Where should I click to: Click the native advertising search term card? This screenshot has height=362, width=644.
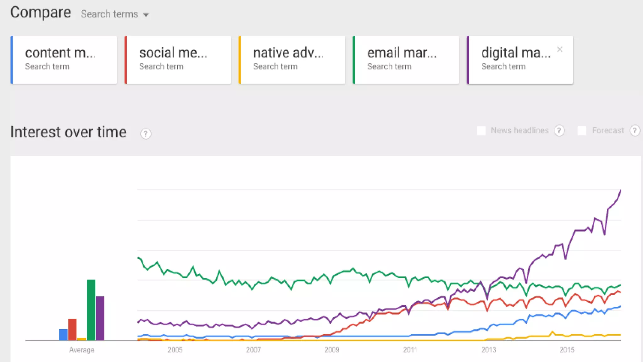pos(292,60)
